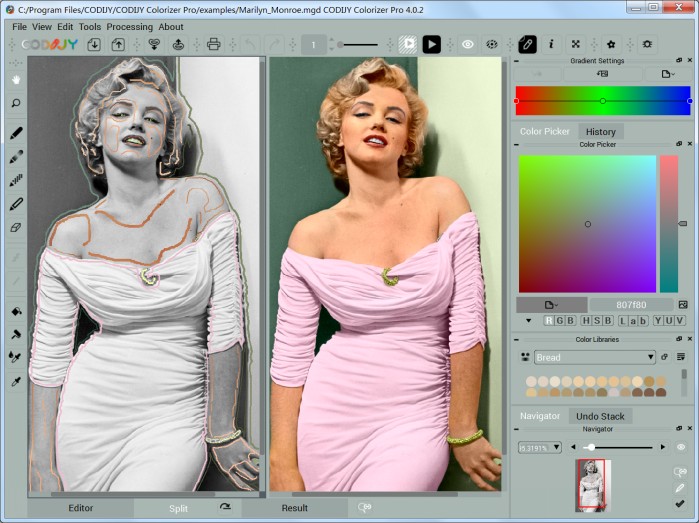This screenshot has width=699, height=523.
Task: Open the File menu
Action: (x=19, y=27)
